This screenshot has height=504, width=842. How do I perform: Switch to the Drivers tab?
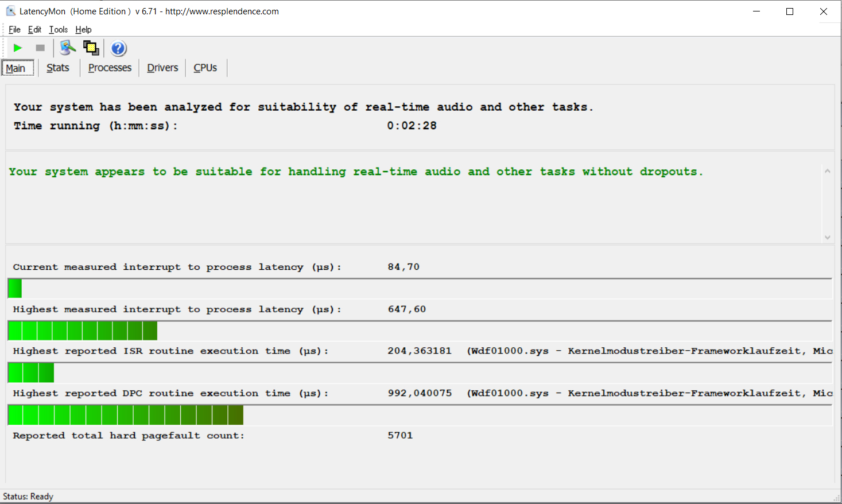tap(162, 68)
